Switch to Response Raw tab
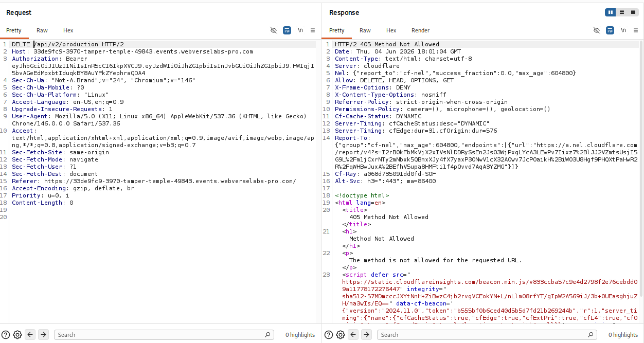Viewport: 644px width, 343px height. pyautogui.click(x=365, y=30)
